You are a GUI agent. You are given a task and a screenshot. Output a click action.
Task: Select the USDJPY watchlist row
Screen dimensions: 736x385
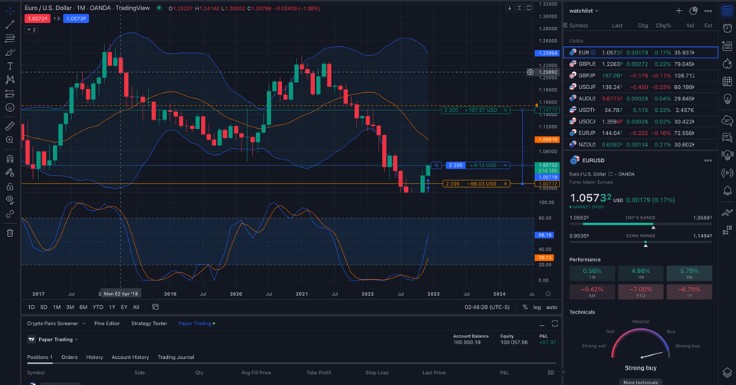click(640, 87)
